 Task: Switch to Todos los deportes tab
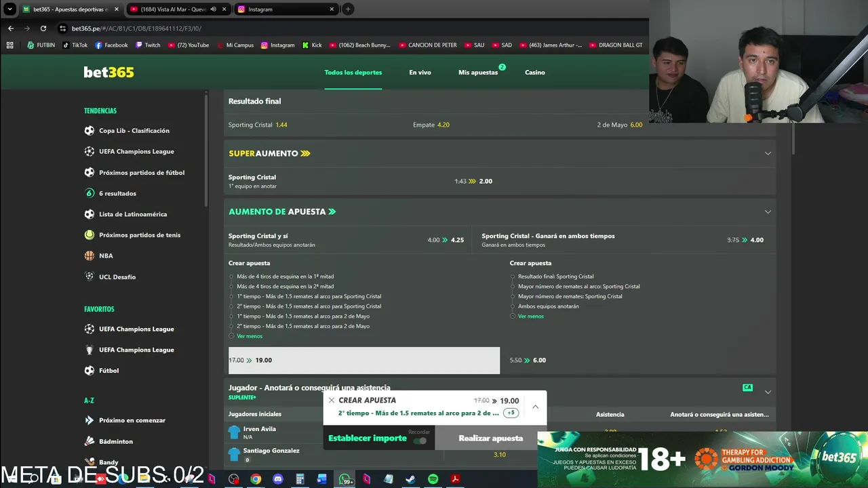point(353,73)
